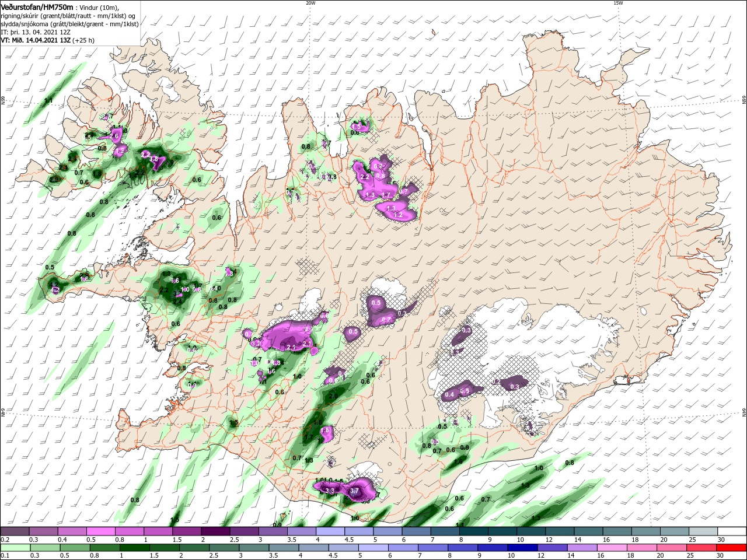Click the 0.4 label on snow legend
747x560 pixels.
[62, 540]
